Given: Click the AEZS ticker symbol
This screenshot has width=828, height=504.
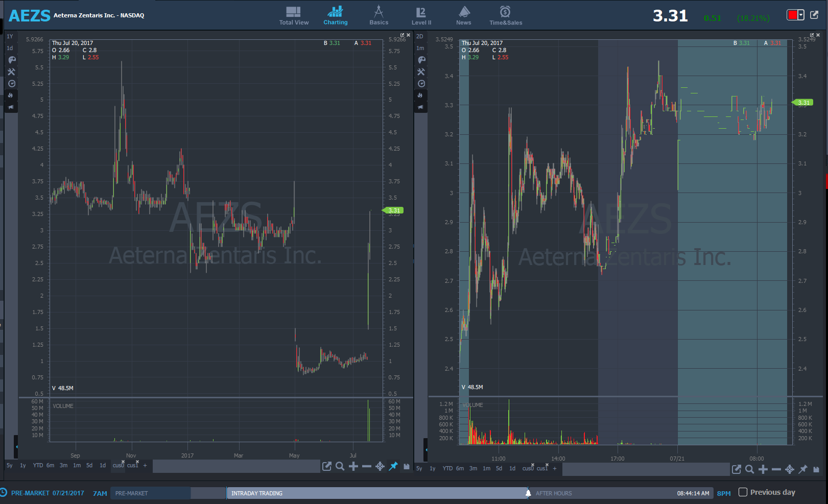Looking at the screenshot, I should (x=30, y=16).
